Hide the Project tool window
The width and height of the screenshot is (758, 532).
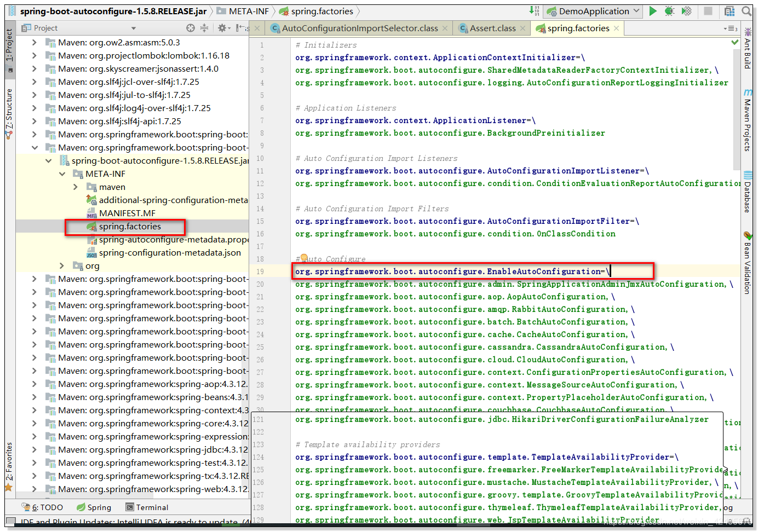240,28
